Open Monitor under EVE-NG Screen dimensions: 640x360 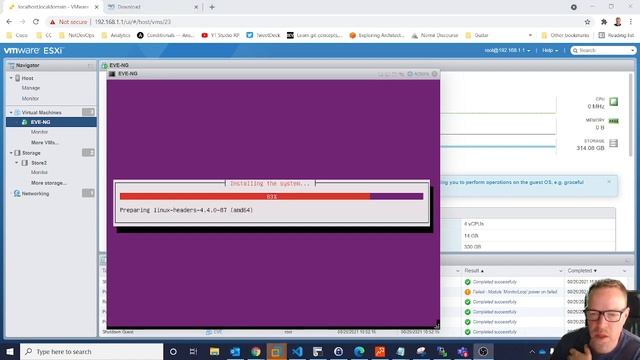pyautogui.click(x=40, y=132)
